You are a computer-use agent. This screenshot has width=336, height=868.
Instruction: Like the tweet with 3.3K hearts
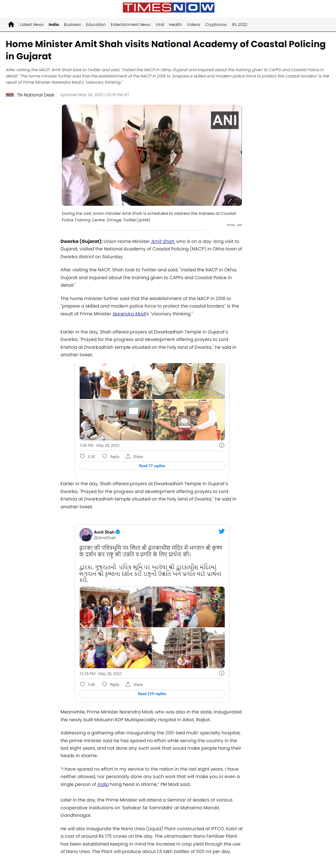pyautogui.click(x=82, y=456)
